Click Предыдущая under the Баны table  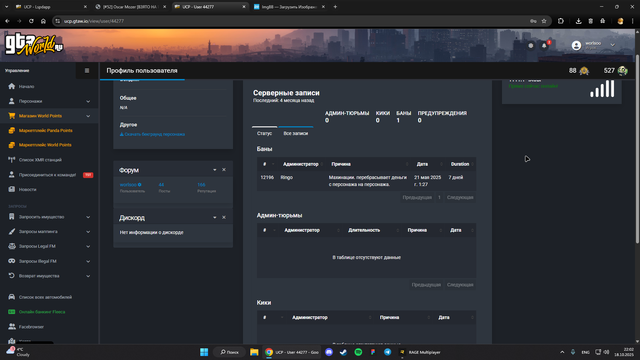point(417,198)
